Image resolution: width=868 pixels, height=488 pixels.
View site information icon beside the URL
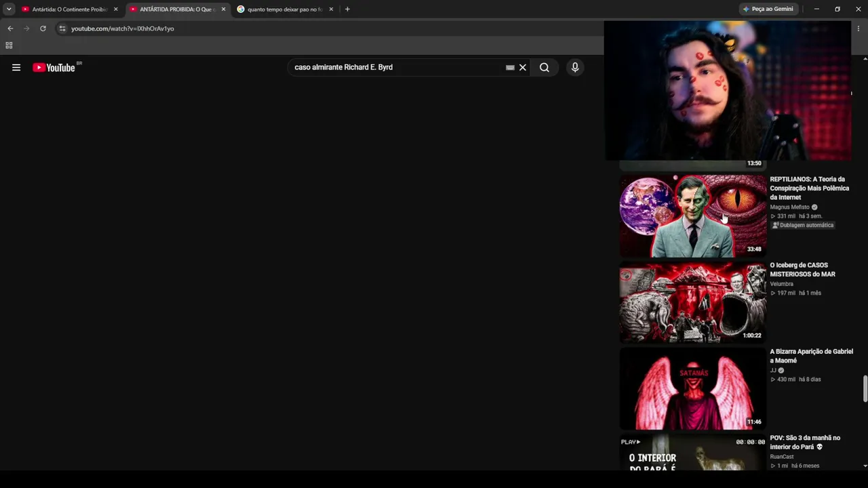62,28
